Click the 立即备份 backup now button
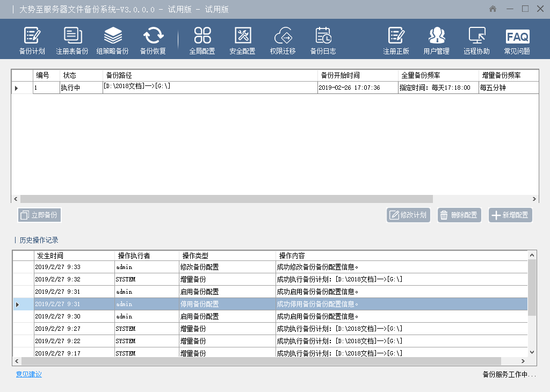This screenshot has width=550, height=392. [40, 215]
